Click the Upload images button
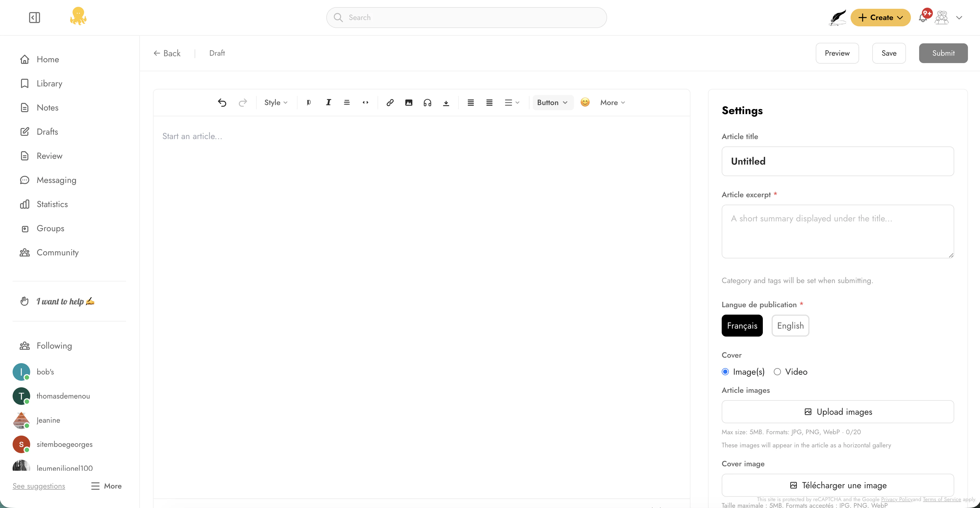 pos(837,412)
